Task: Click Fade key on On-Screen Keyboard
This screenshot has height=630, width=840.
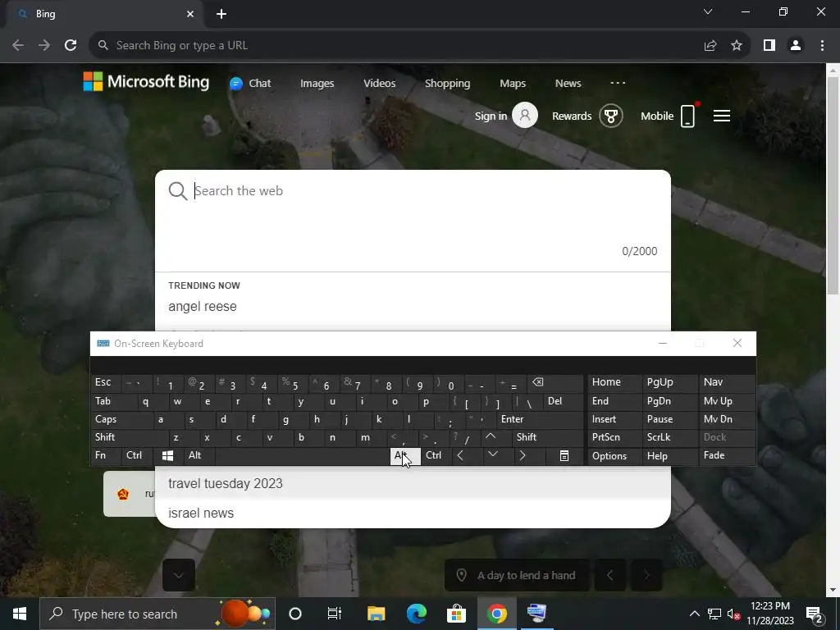Action: click(x=727, y=455)
